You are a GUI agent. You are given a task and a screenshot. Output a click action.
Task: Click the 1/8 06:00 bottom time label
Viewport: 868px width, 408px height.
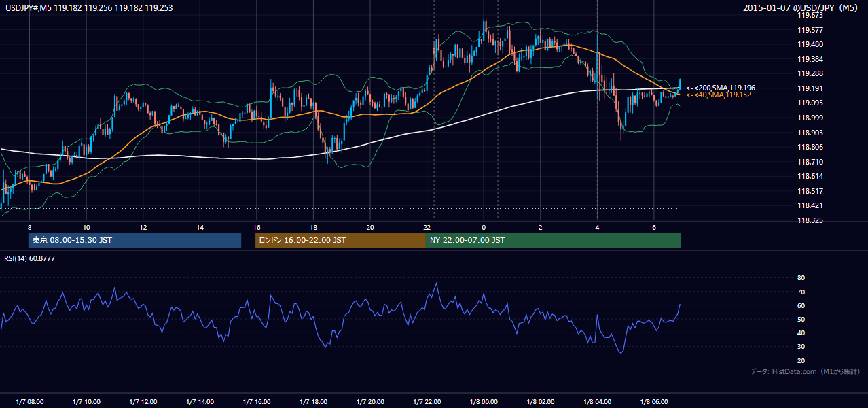[653, 402]
